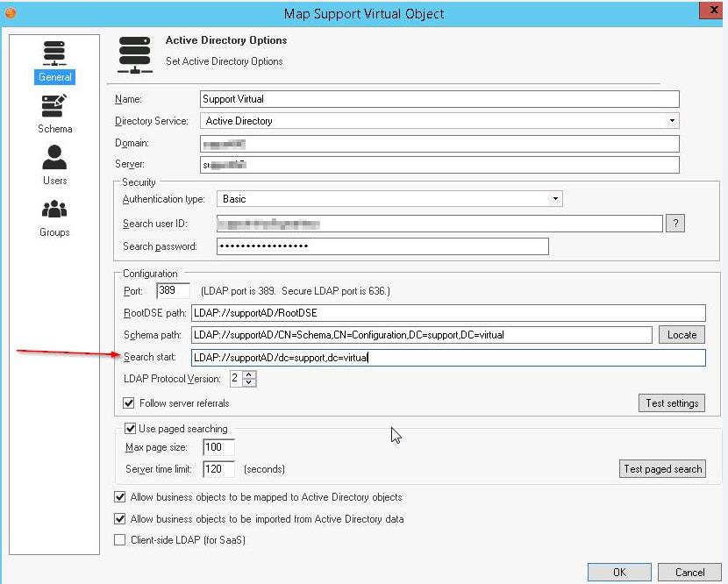Click the Locate button
Screen dimensions: 728x584
[x=682, y=334]
